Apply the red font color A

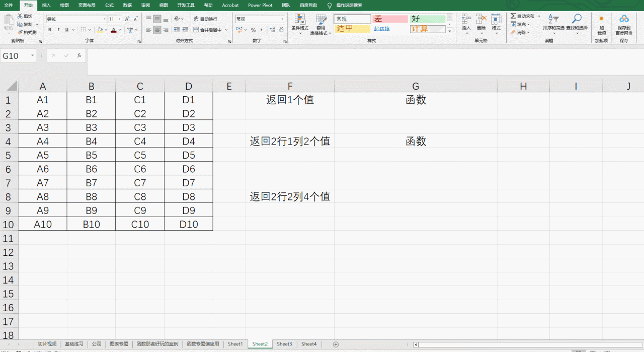click(114, 30)
